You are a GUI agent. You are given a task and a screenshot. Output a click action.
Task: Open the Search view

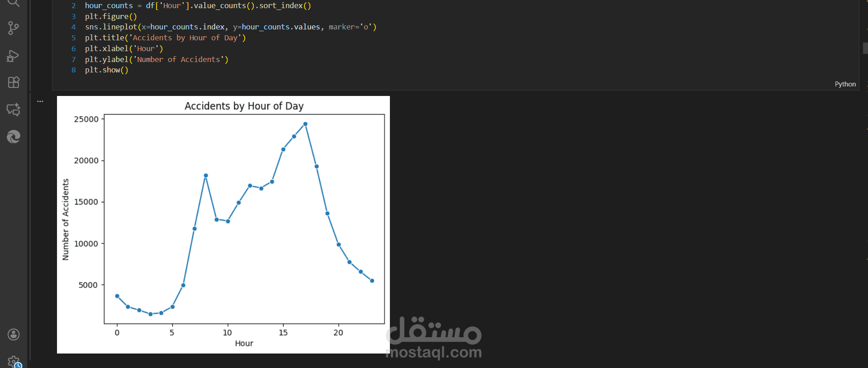(14, 3)
